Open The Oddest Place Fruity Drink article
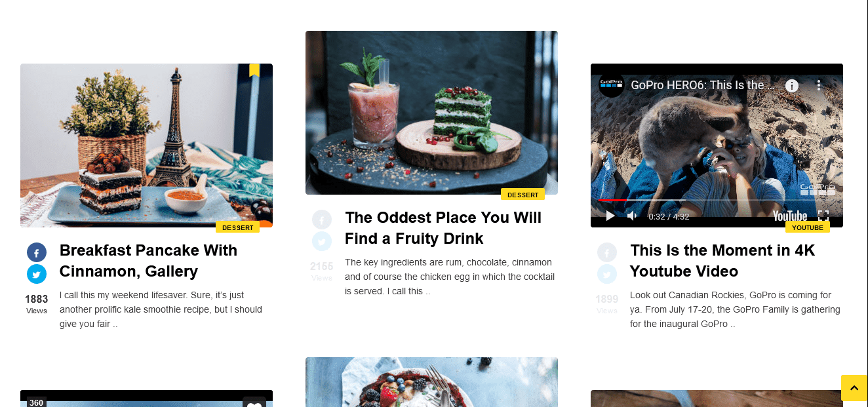868x407 pixels. tap(443, 228)
